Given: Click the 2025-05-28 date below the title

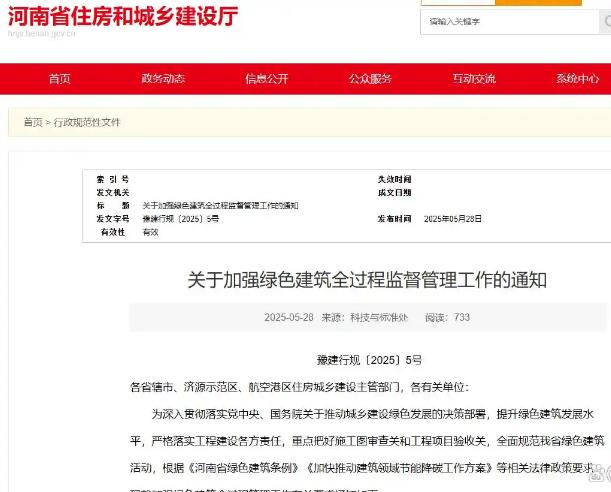Looking at the screenshot, I should 288,317.
